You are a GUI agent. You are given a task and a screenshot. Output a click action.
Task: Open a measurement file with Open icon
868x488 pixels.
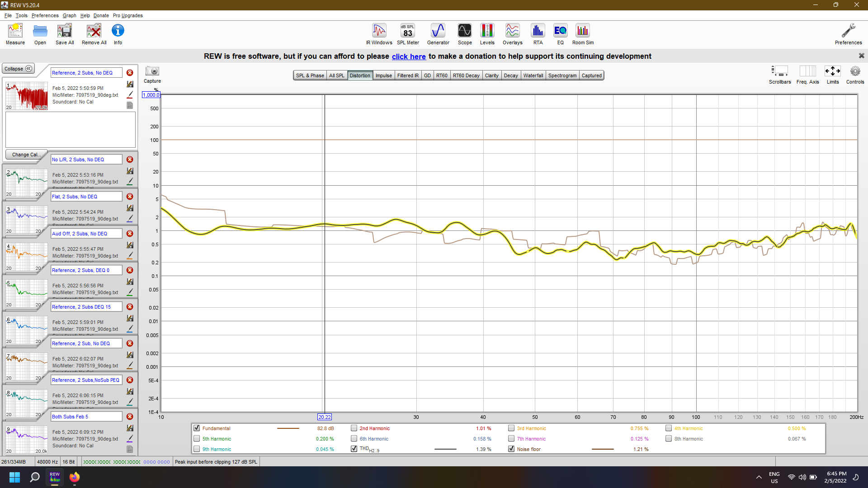[40, 34]
